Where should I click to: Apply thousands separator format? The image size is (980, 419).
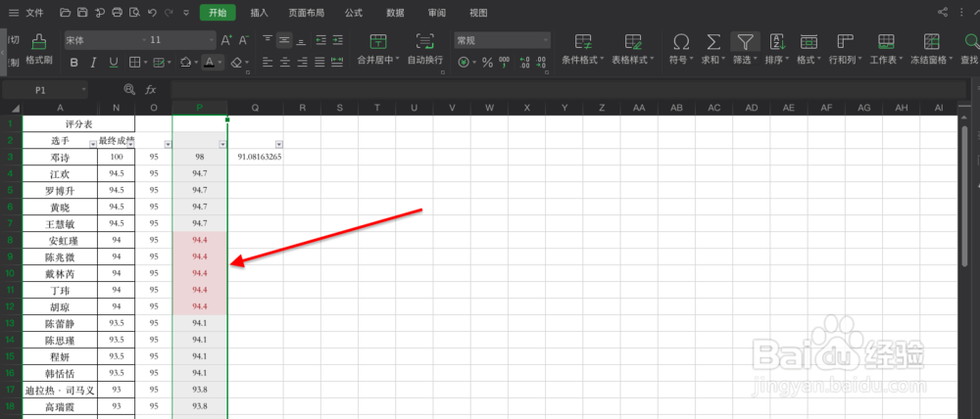[504, 63]
